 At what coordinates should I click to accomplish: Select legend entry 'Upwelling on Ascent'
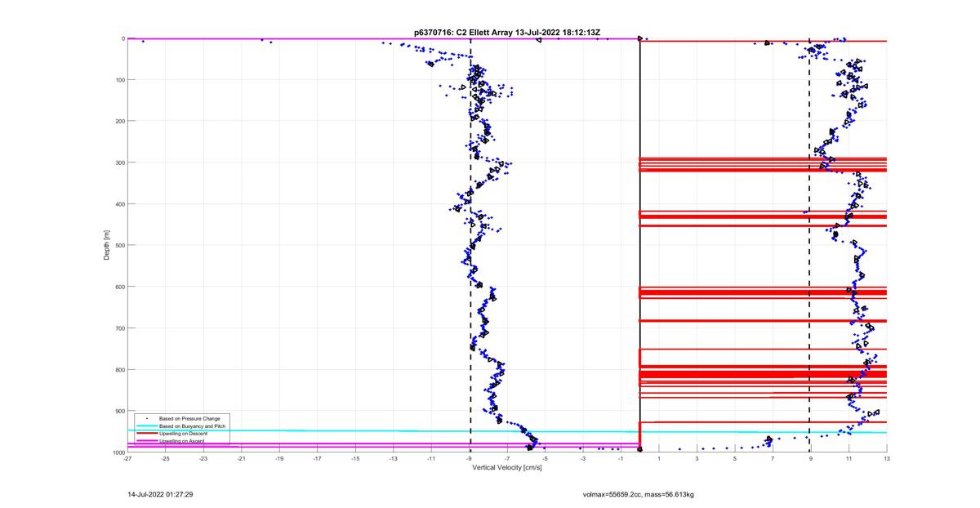click(180, 440)
